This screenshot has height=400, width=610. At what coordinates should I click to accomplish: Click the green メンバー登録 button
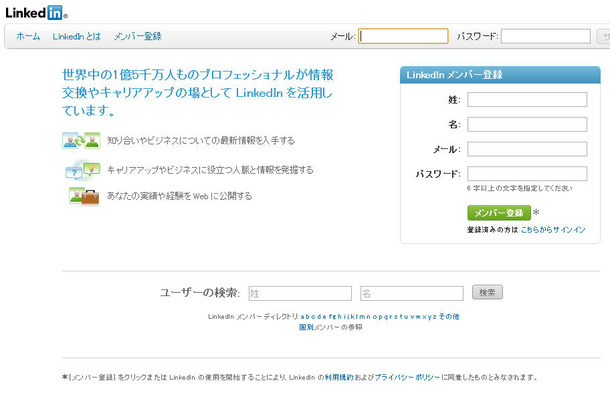499,213
